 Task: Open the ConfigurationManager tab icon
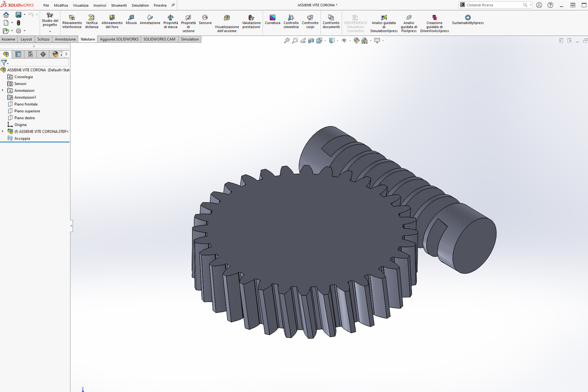(31, 54)
